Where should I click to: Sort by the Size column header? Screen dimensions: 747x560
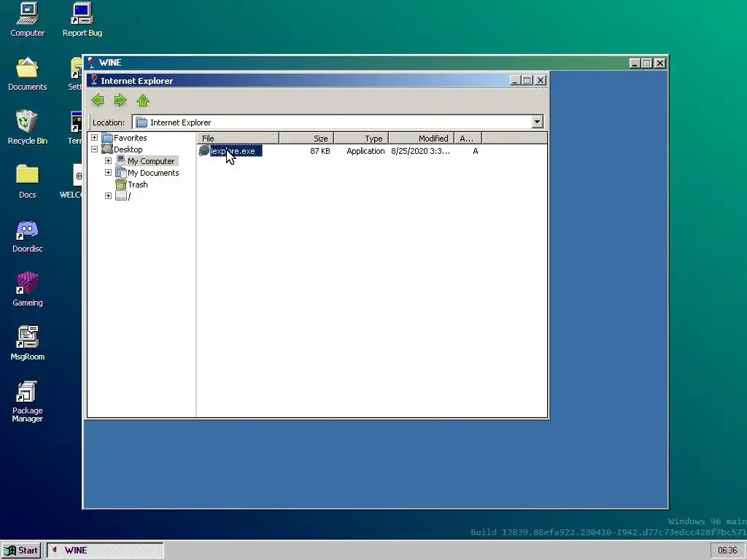pyautogui.click(x=306, y=138)
